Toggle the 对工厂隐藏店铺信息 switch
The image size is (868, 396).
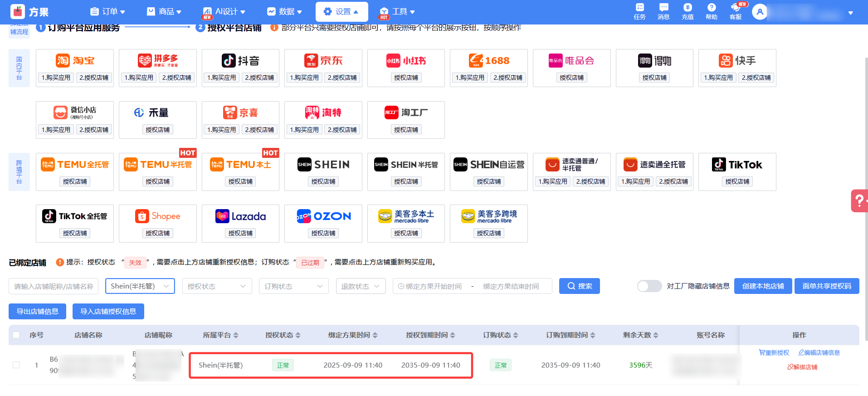tap(649, 286)
